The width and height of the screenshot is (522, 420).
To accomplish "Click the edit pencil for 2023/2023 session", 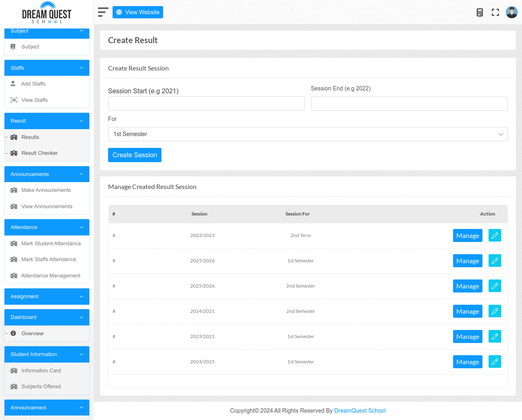I will [495, 235].
